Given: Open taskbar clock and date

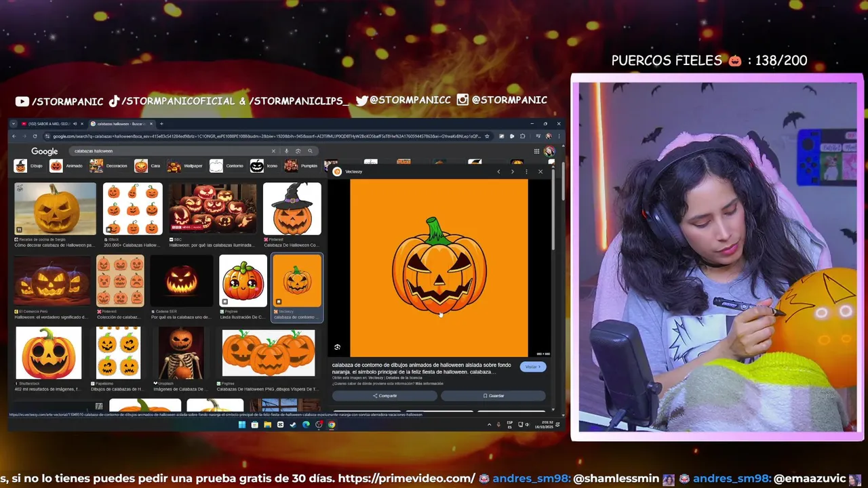Looking at the screenshot, I should pyautogui.click(x=542, y=425).
